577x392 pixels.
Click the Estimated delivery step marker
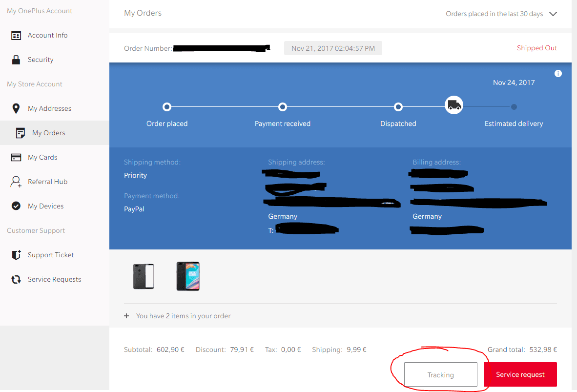click(x=514, y=107)
